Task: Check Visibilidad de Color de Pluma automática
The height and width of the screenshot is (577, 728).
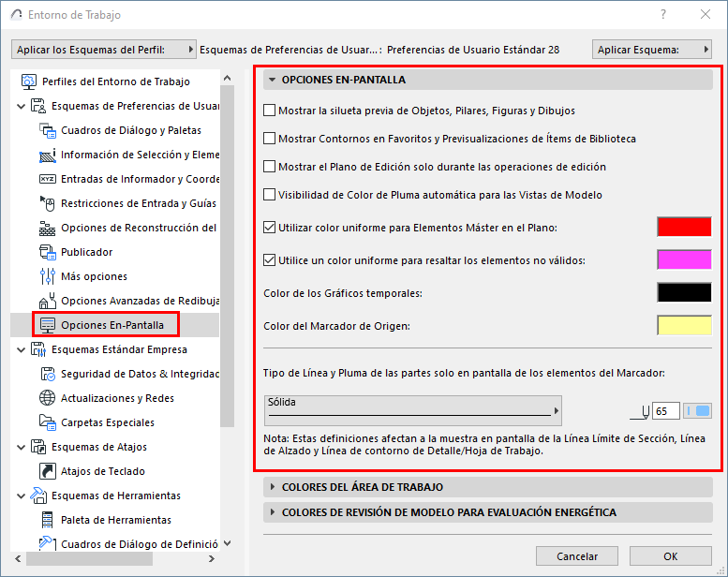Action: [x=269, y=195]
